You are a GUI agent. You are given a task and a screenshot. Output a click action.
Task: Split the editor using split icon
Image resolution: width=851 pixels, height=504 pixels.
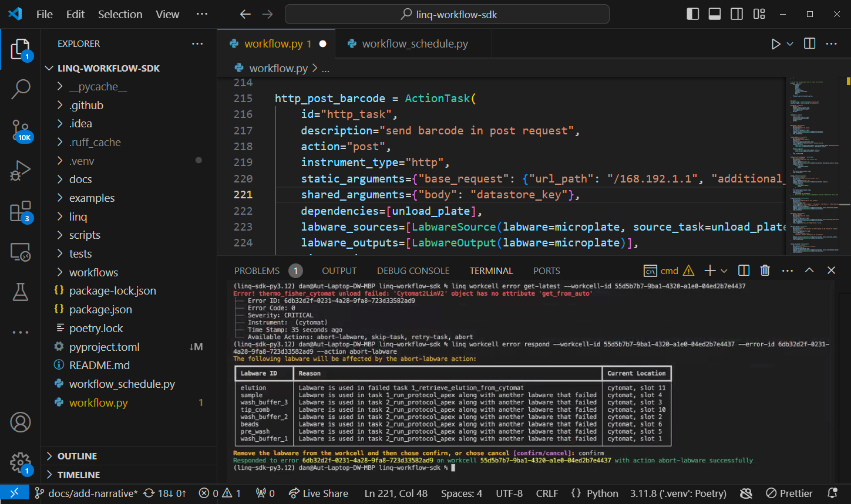tap(809, 43)
